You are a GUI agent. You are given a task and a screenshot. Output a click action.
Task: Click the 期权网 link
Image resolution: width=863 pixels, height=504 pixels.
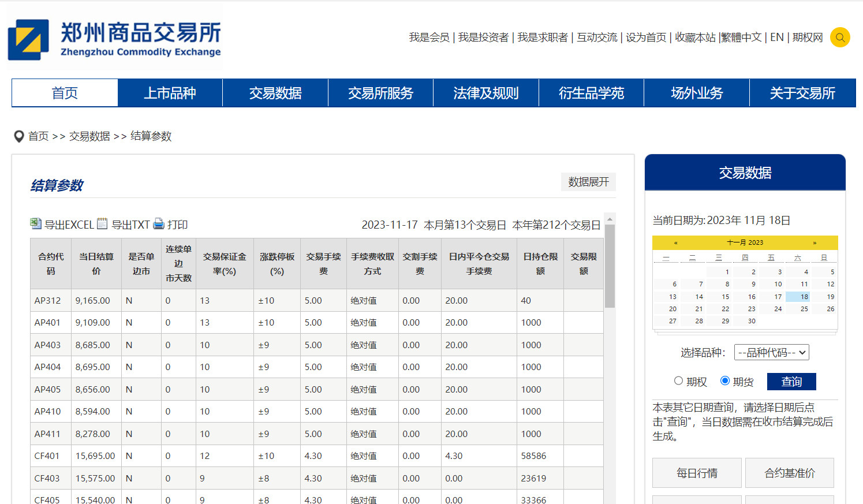click(x=808, y=38)
